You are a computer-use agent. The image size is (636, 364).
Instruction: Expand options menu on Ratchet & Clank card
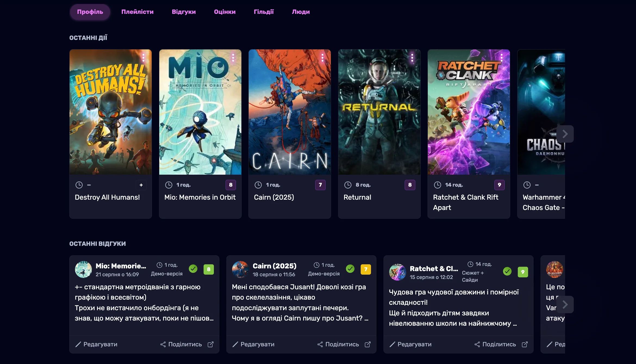[x=501, y=58]
